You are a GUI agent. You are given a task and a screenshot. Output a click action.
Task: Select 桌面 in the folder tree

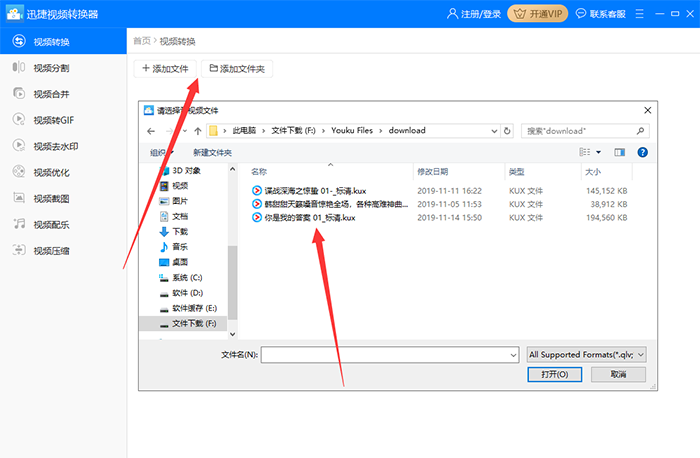click(x=180, y=261)
